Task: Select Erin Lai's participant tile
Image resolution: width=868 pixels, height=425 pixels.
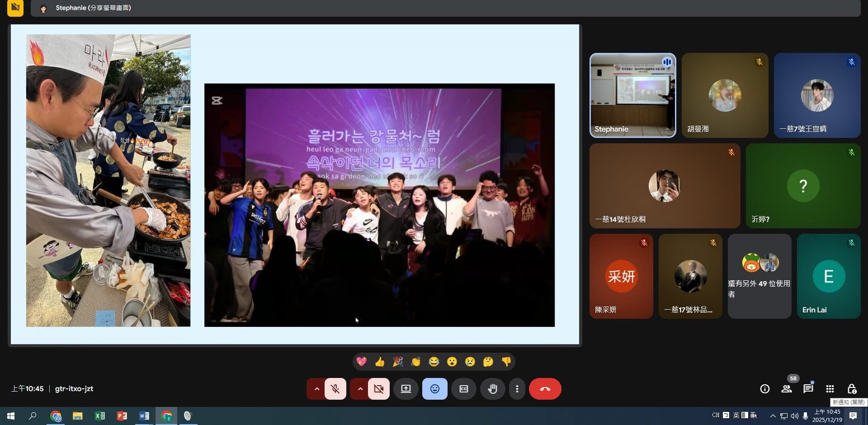Action: point(829,276)
